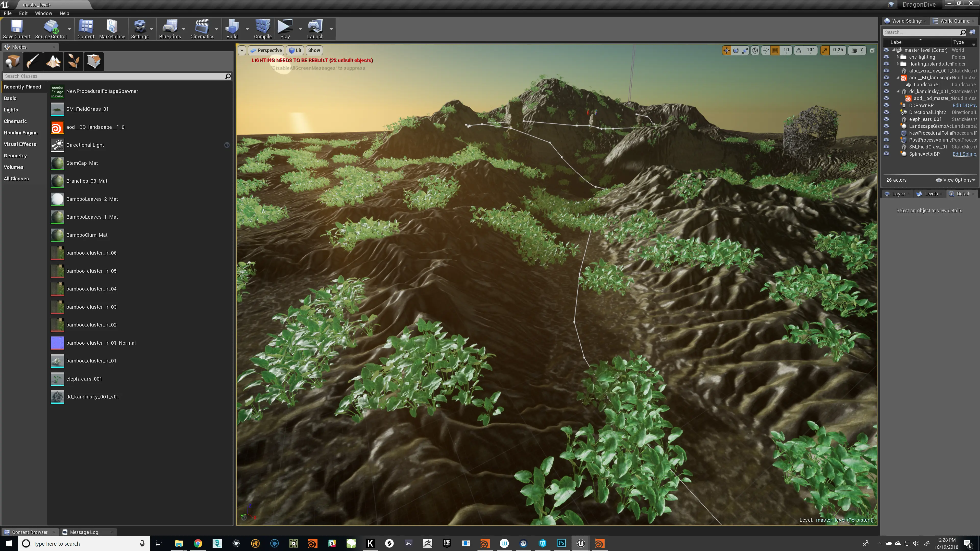Image resolution: width=980 pixels, height=551 pixels.
Task: Open the grid snap value 10 dropdown
Action: pos(786,50)
